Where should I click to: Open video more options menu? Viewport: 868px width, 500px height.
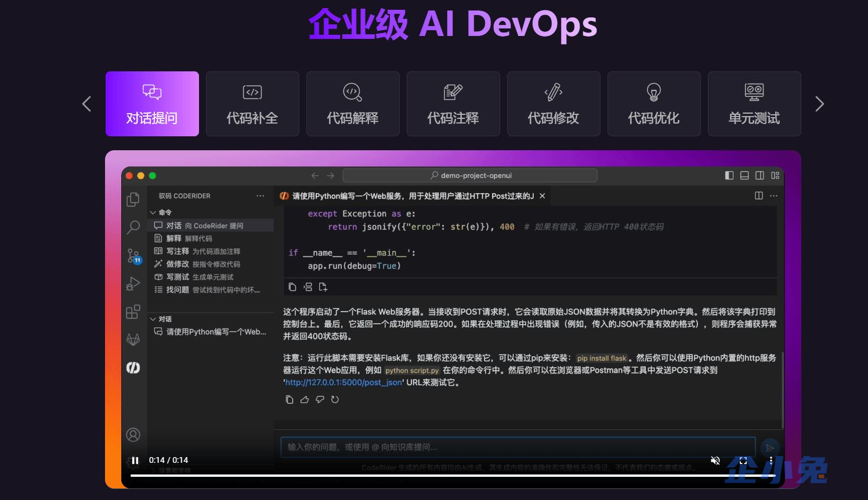pos(771,461)
